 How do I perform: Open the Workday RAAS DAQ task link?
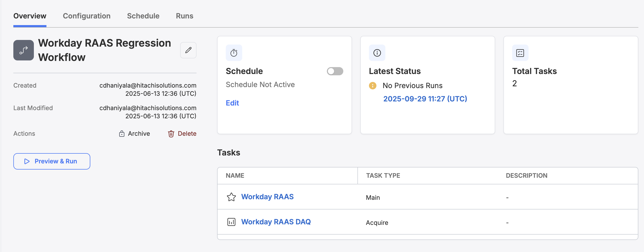(276, 222)
